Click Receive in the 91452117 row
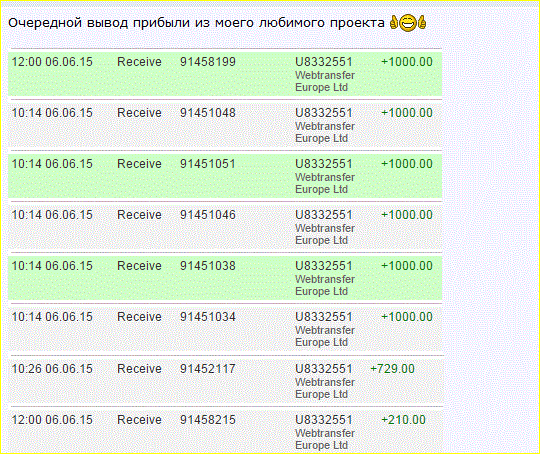The height and width of the screenshot is (454, 540). (139, 369)
